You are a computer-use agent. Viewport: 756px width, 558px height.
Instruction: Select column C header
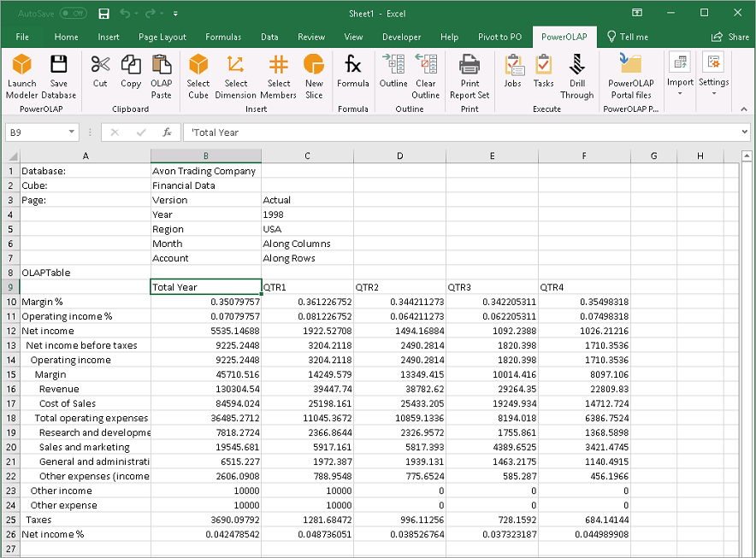(x=307, y=156)
